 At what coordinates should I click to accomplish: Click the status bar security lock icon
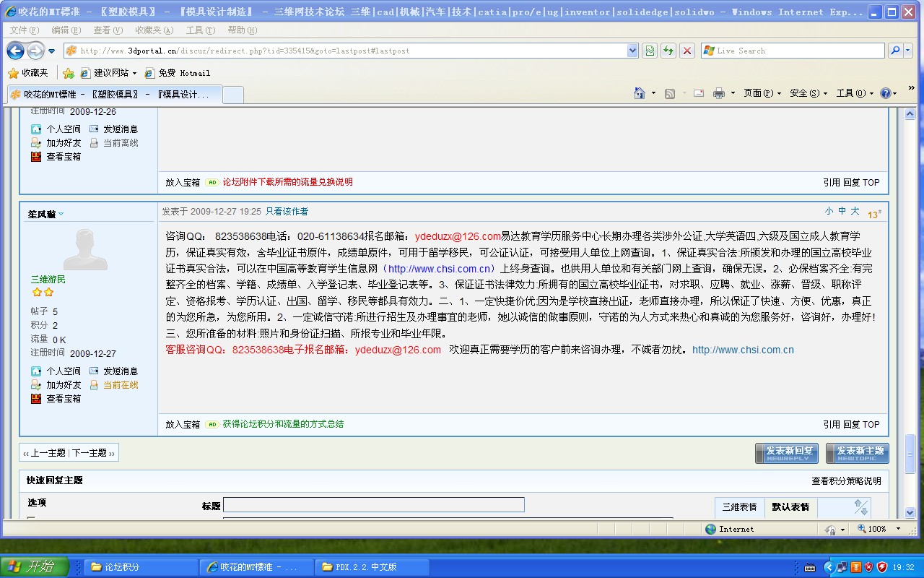(x=831, y=529)
